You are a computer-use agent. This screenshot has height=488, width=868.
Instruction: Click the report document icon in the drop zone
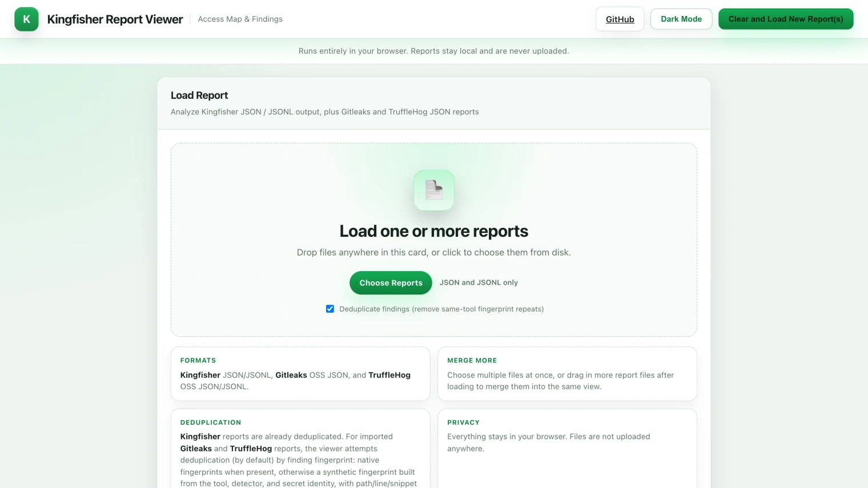434,190
